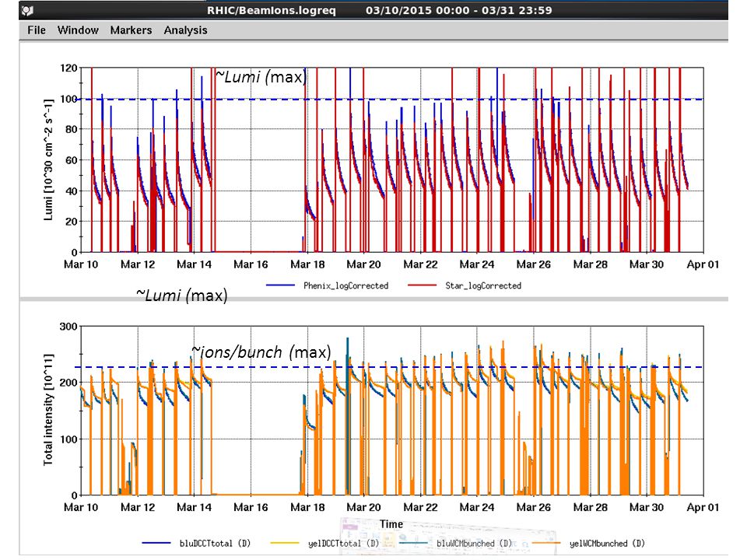This screenshot has height=560, width=747.
Task: Click Mar 12 on the Total intensity time axis
Action: (x=138, y=507)
